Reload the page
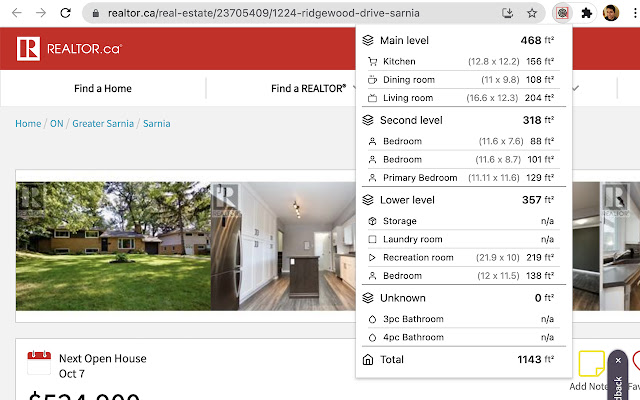The height and width of the screenshot is (400, 640). click(65, 14)
